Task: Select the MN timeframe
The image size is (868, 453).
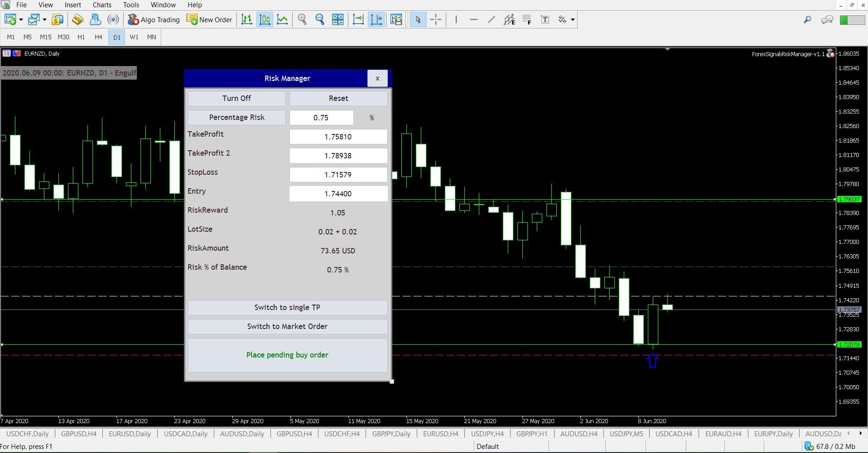Action: [x=151, y=37]
